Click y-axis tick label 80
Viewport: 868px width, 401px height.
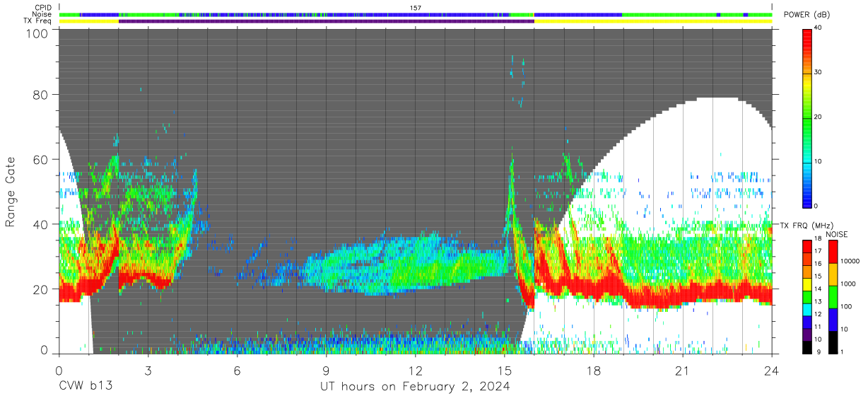coord(41,95)
